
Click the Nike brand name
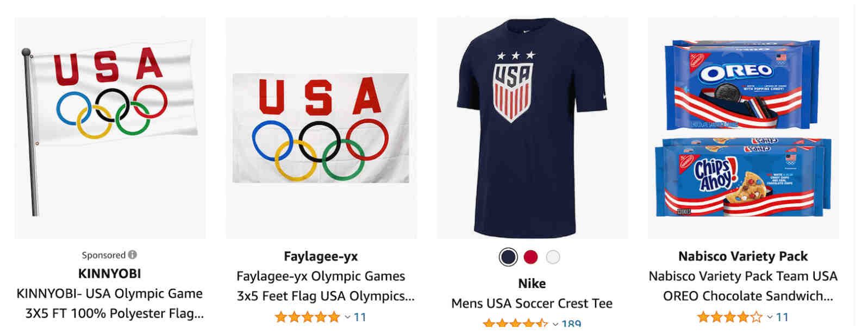point(532,283)
